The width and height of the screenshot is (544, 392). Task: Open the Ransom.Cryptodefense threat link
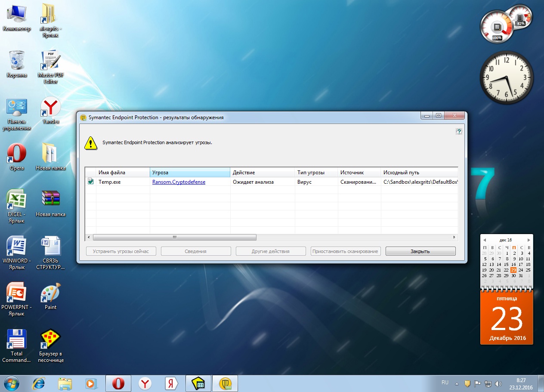pyautogui.click(x=179, y=182)
